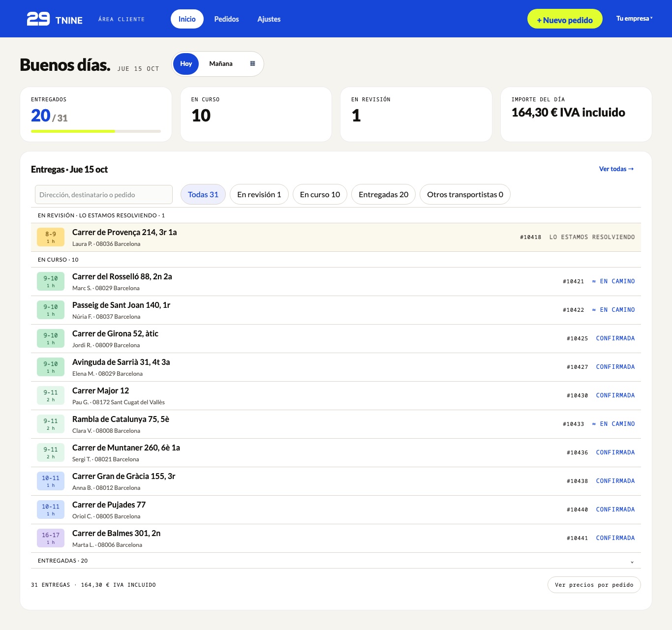
Task: Expand the Entregadas 20 section
Action: 336,561
